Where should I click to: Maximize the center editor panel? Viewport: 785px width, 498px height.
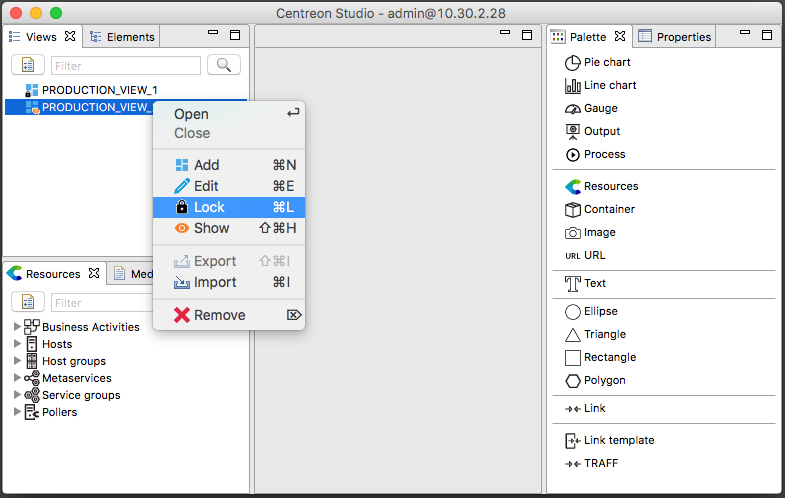527,35
